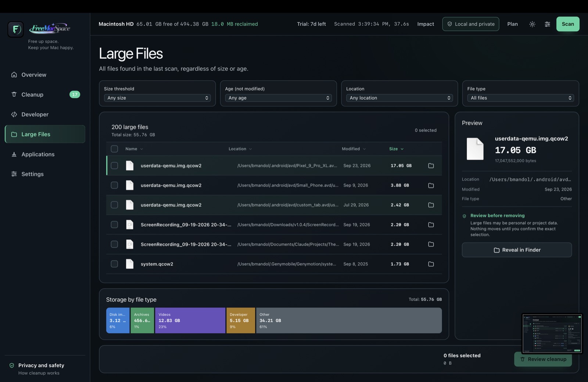Click Local and private button
Viewport: 588px width, 382px height.
pyautogui.click(x=471, y=24)
